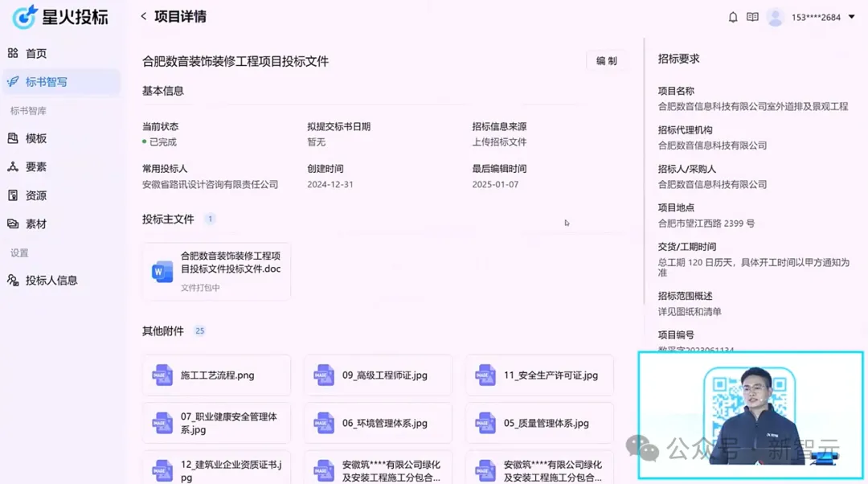Click project title 合肥数音装饰装修工程项目投标文件
The height and width of the screenshot is (484, 868).
pos(235,61)
